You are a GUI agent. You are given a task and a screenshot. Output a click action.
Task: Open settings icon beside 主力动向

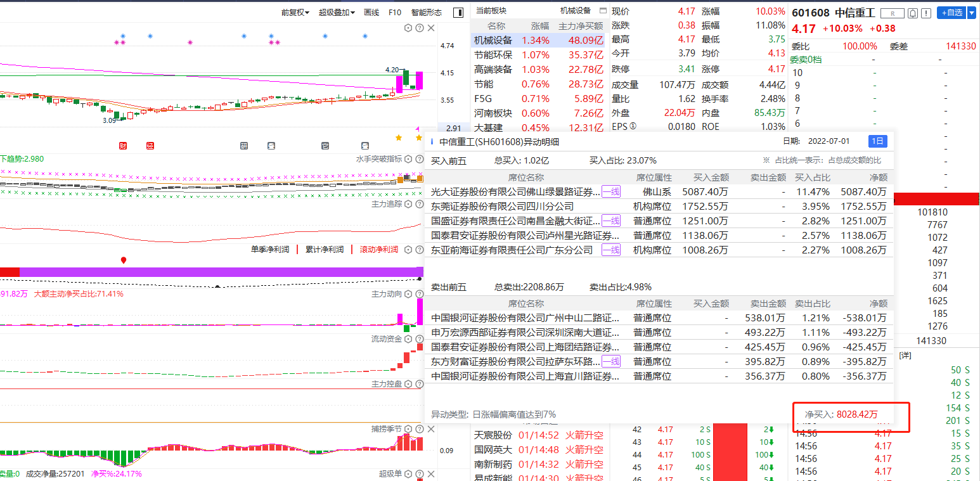[x=408, y=294]
